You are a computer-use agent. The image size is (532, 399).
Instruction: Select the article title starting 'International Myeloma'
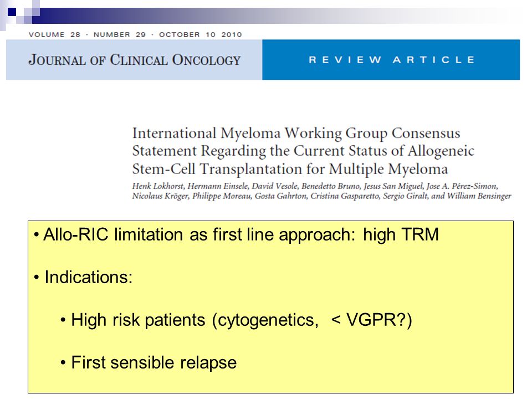coord(303,151)
